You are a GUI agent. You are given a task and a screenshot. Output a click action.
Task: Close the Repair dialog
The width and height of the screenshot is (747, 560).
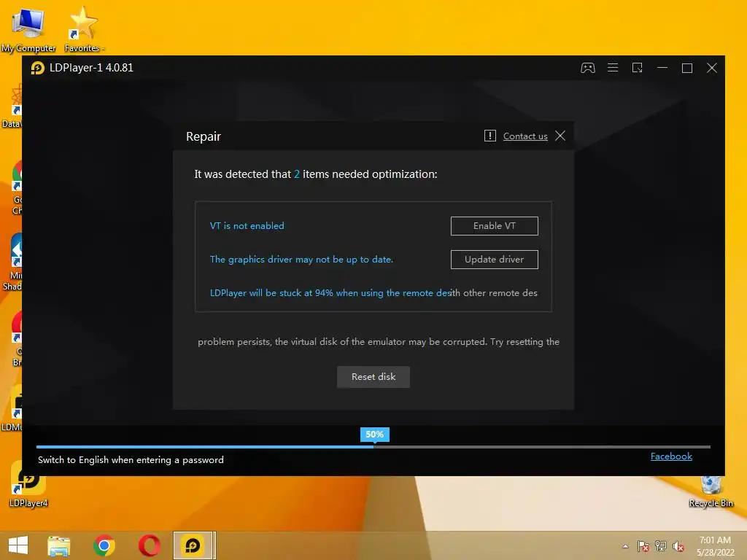(x=560, y=136)
